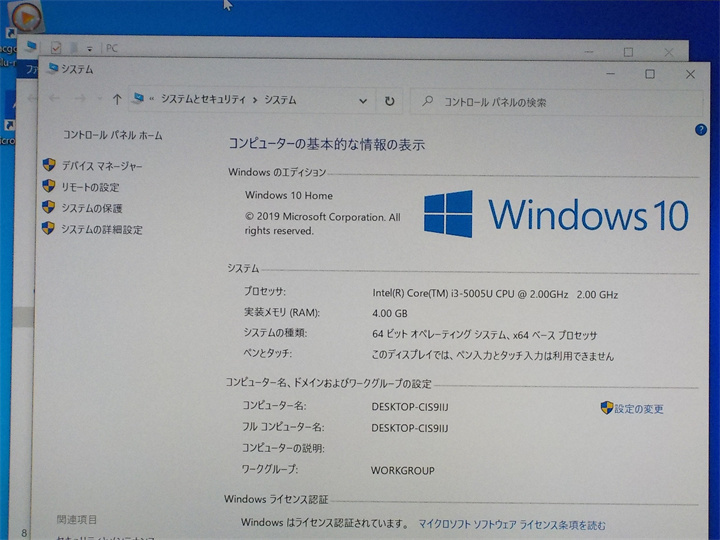
Task: Click the 設定の変更 change settings link
Action: click(x=639, y=409)
